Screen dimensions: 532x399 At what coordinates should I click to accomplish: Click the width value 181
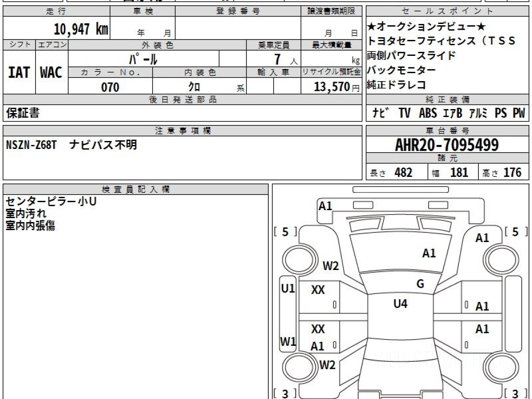459,172
